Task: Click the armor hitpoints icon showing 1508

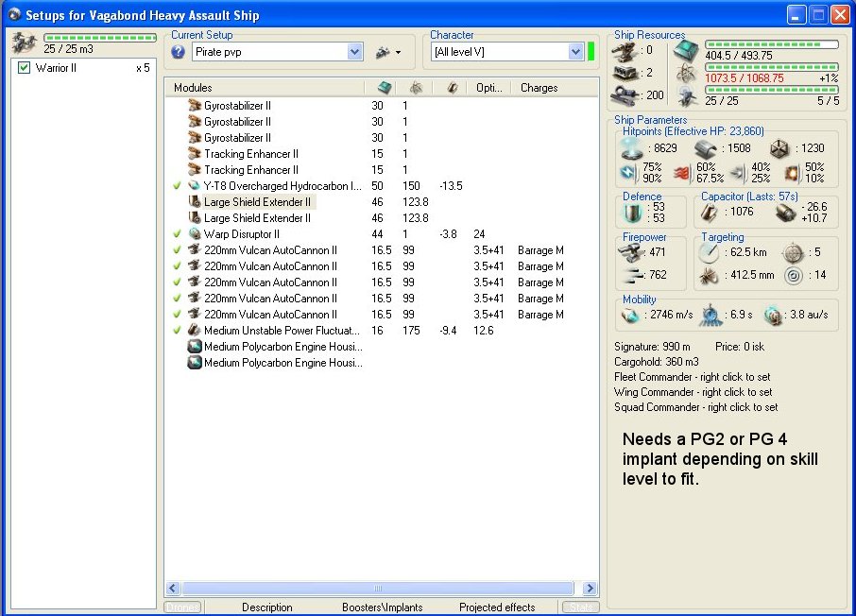Action: point(705,148)
